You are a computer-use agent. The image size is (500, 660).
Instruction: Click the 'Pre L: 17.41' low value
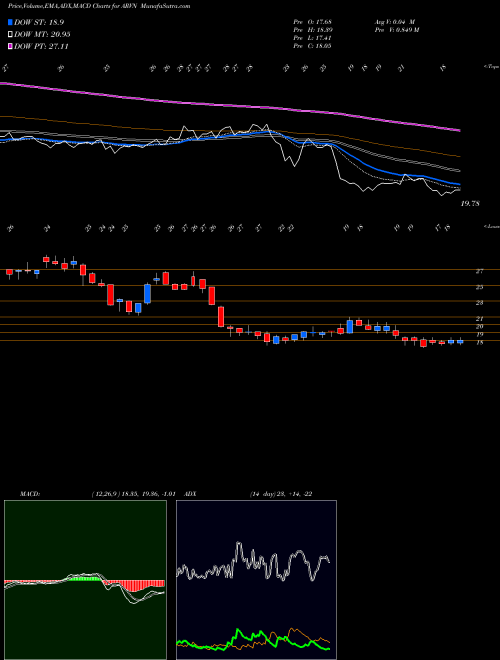click(312, 38)
